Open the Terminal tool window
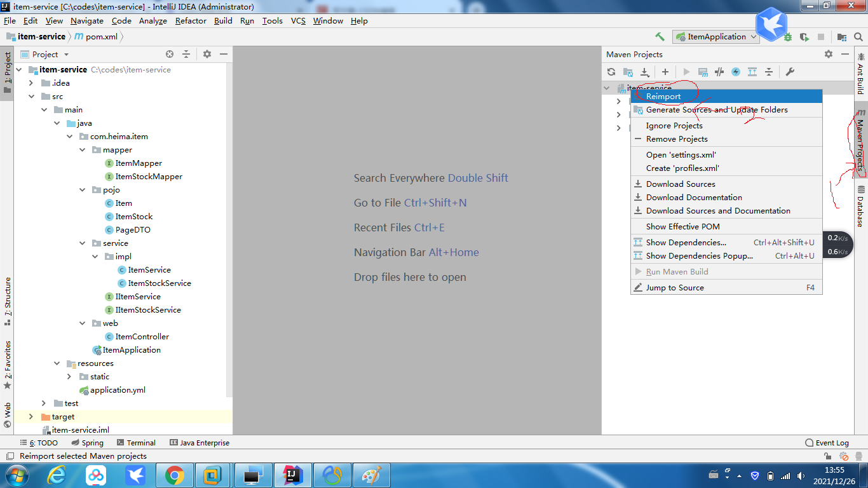 pyautogui.click(x=135, y=443)
